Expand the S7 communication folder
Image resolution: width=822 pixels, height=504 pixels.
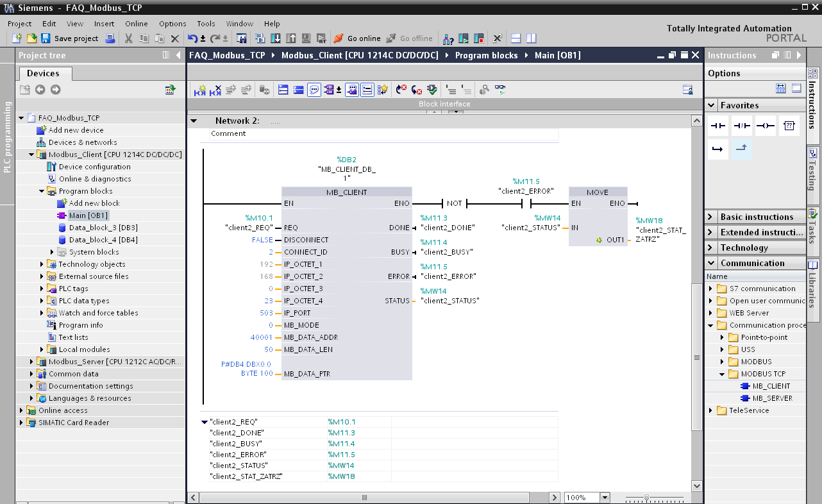point(710,289)
